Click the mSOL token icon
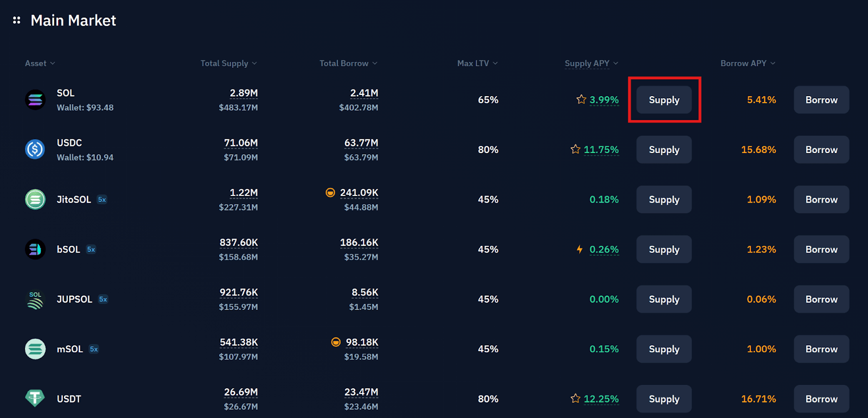Image resolution: width=868 pixels, height=418 pixels. [35, 349]
